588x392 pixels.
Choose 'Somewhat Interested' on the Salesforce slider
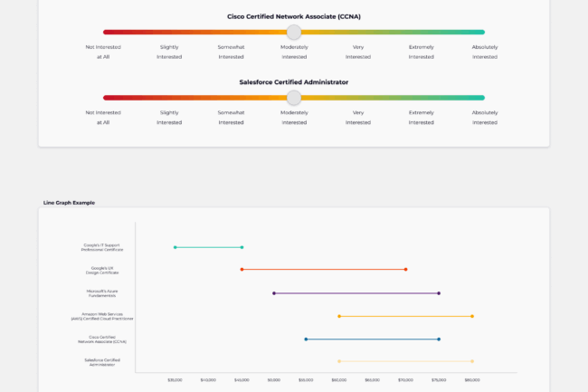tap(231, 117)
